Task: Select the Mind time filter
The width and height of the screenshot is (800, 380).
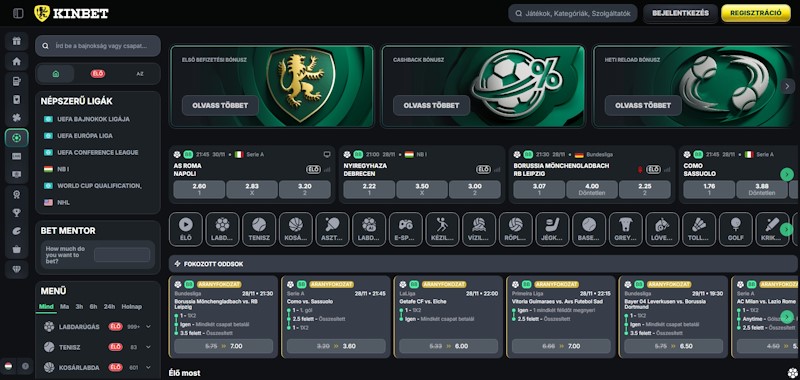Action: click(x=46, y=307)
